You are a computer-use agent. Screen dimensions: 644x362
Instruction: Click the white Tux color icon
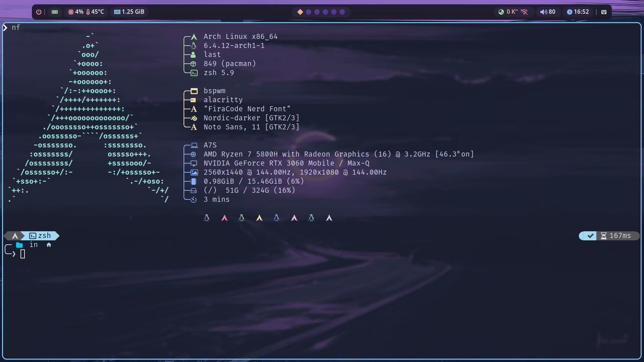click(207, 218)
